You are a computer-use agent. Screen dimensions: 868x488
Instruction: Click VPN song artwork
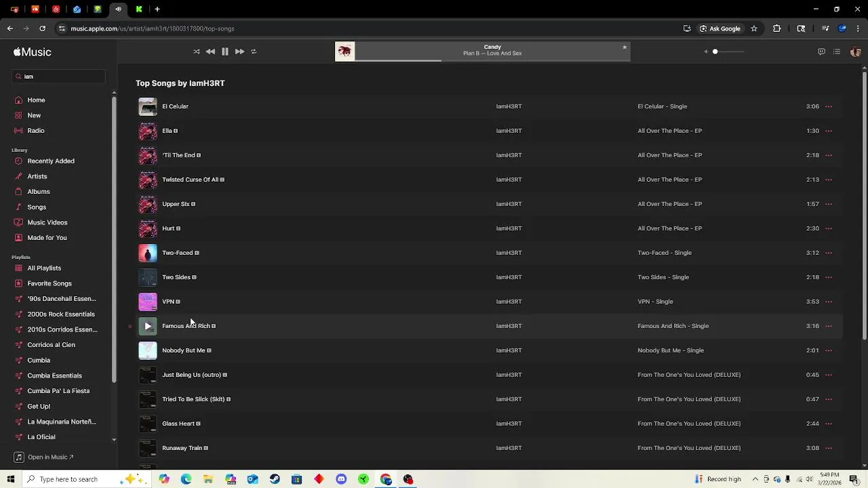pyautogui.click(x=148, y=302)
